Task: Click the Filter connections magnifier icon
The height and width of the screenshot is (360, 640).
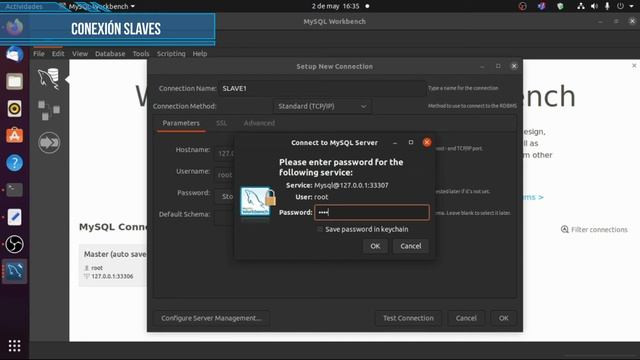Action: pyautogui.click(x=564, y=229)
